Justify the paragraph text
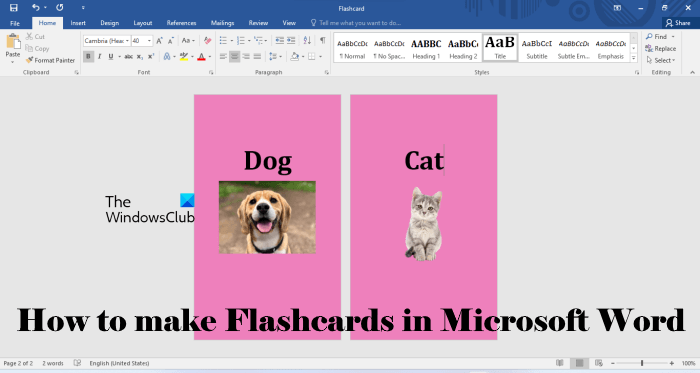Screen dimensions: 700x373 click(257, 57)
